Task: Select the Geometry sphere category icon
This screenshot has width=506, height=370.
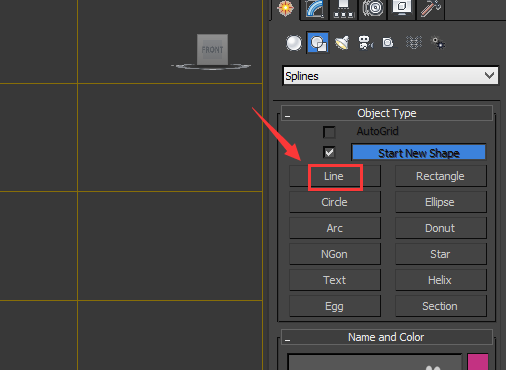Action: pyautogui.click(x=294, y=43)
